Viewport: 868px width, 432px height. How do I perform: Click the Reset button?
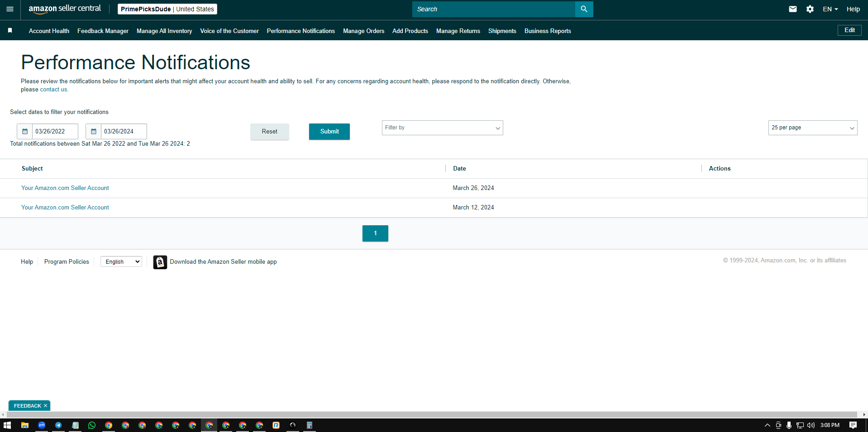pos(269,132)
